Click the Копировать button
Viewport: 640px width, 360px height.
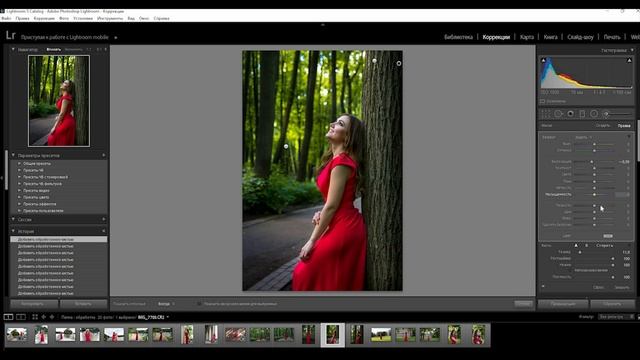34,304
